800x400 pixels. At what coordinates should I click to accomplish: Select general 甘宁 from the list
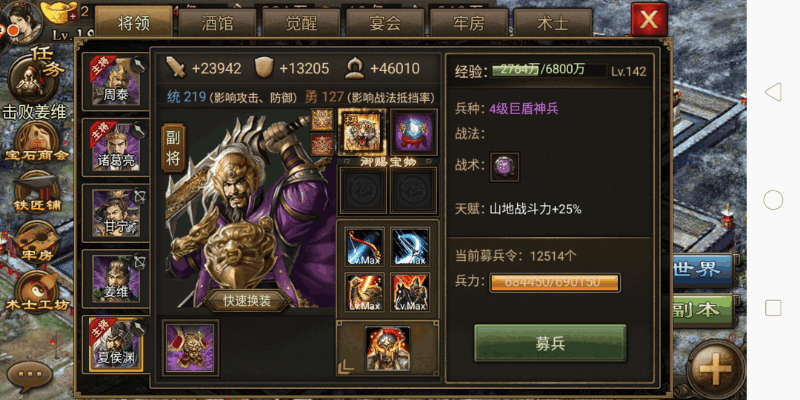[x=116, y=213]
